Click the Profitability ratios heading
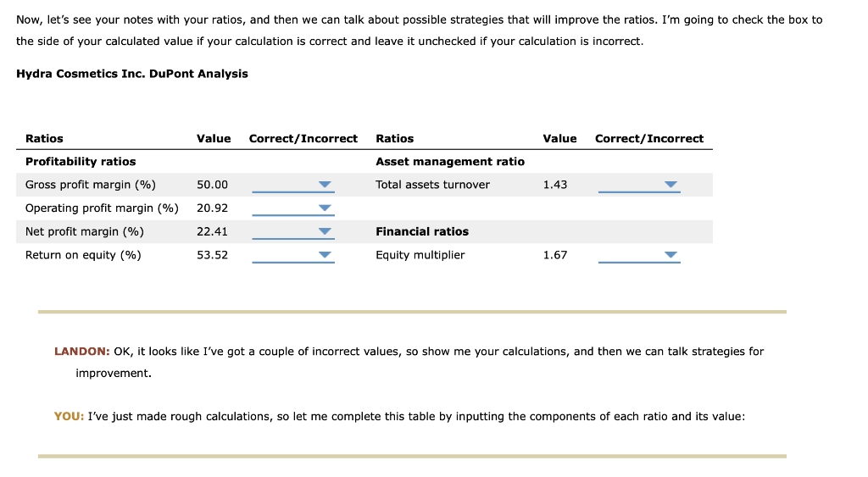The height and width of the screenshot is (477, 868). pyautogui.click(x=81, y=162)
